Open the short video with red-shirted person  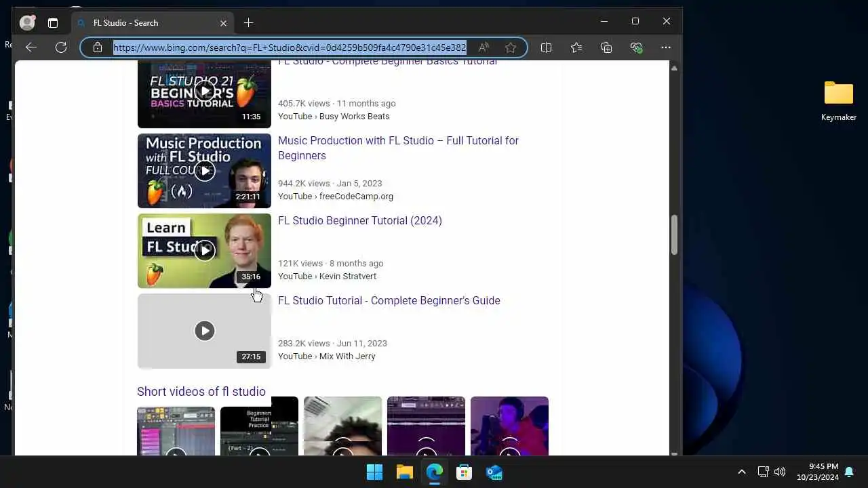509,426
